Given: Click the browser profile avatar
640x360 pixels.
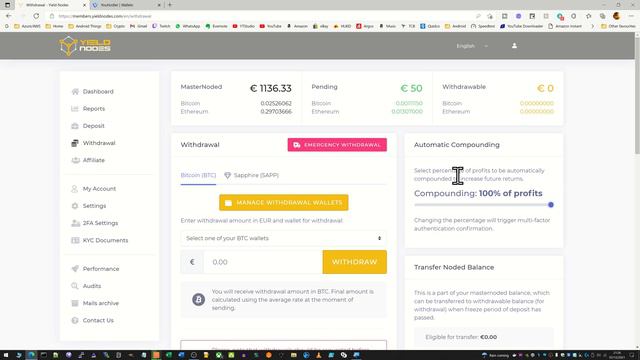Looking at the screenshot, I should click(x=616, y=16).
